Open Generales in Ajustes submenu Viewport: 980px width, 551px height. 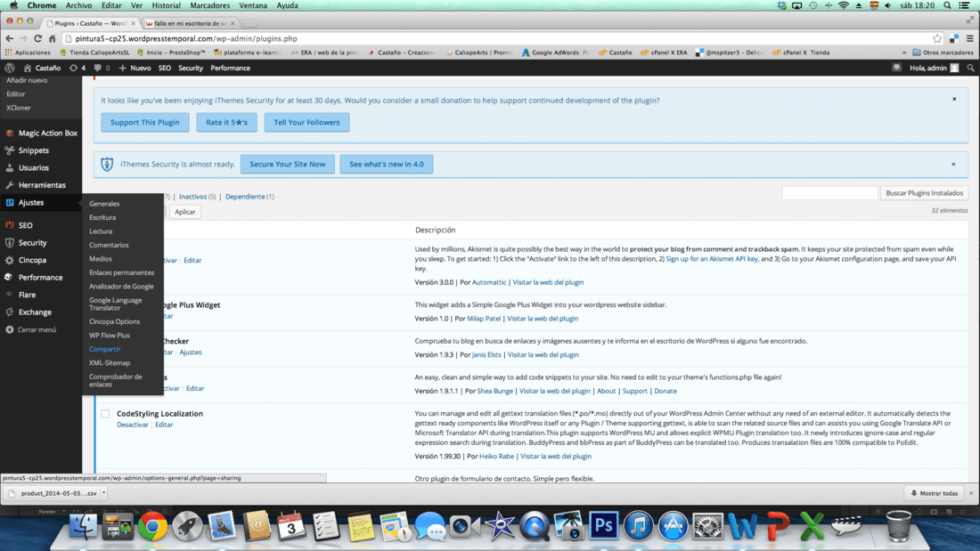(x=103, y=204)
